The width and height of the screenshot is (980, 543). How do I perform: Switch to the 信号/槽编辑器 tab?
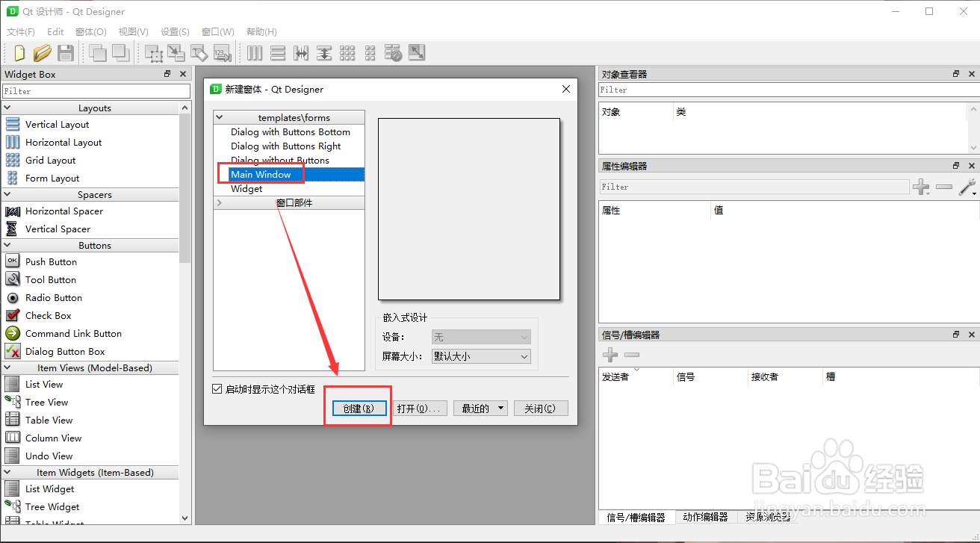pos(636,517)
